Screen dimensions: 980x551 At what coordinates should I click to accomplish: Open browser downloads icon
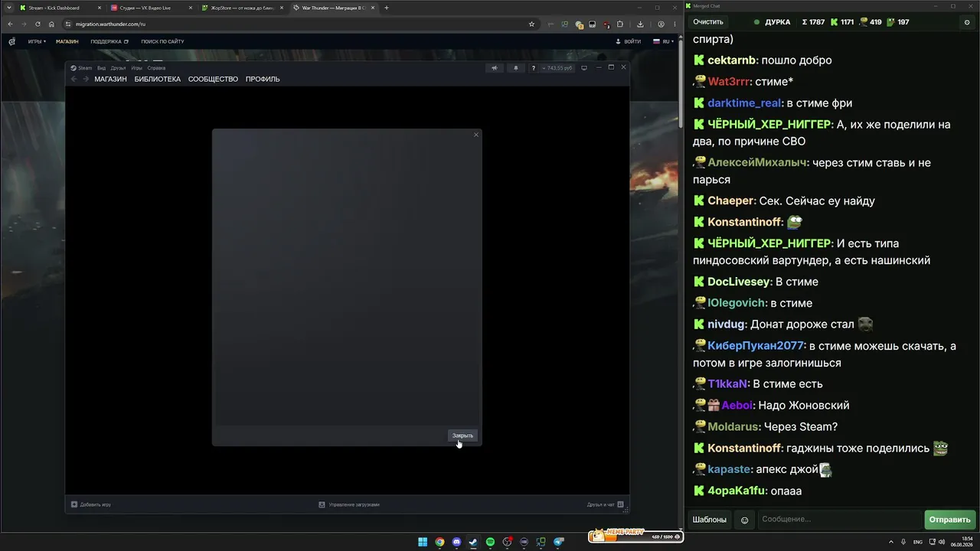[640, 24]
